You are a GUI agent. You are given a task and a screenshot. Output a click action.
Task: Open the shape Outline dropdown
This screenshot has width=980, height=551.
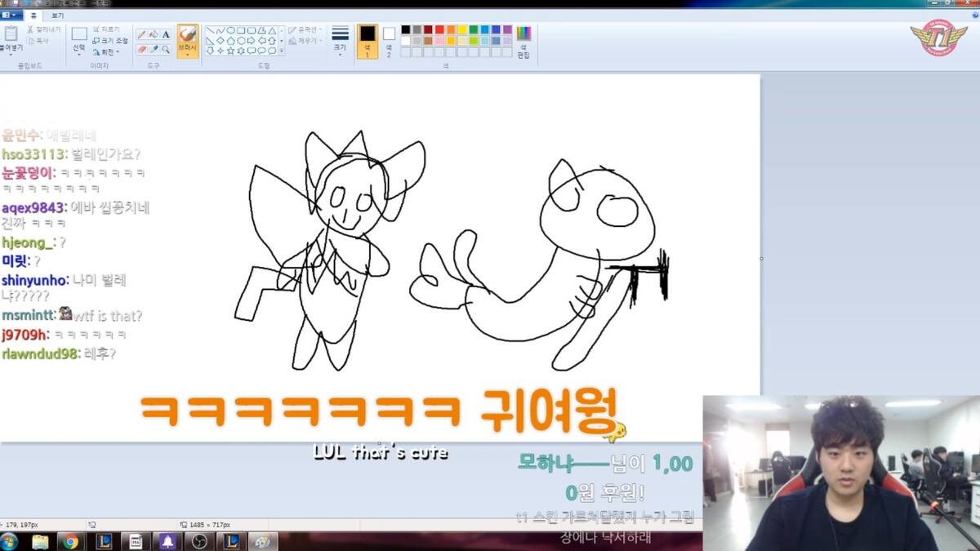tap(305, 29)
